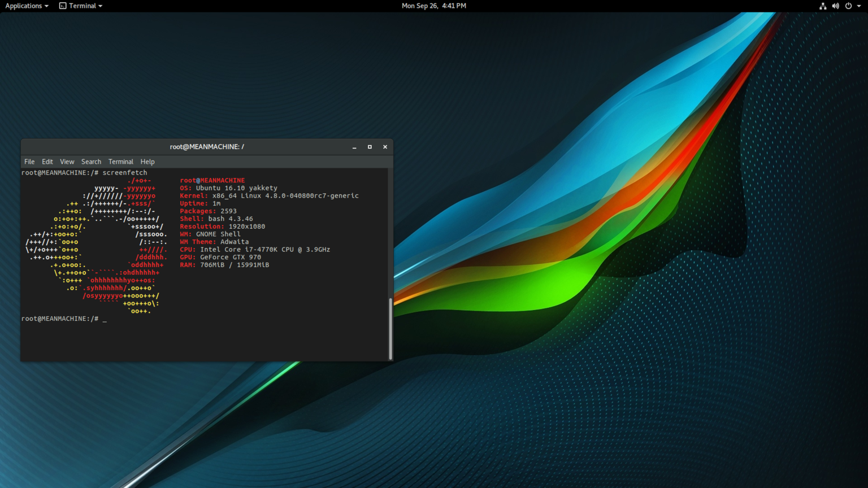Open the Edit menu in terminal
The height and width of the screenshot is (488, 868).
click(x=47, y=162)
